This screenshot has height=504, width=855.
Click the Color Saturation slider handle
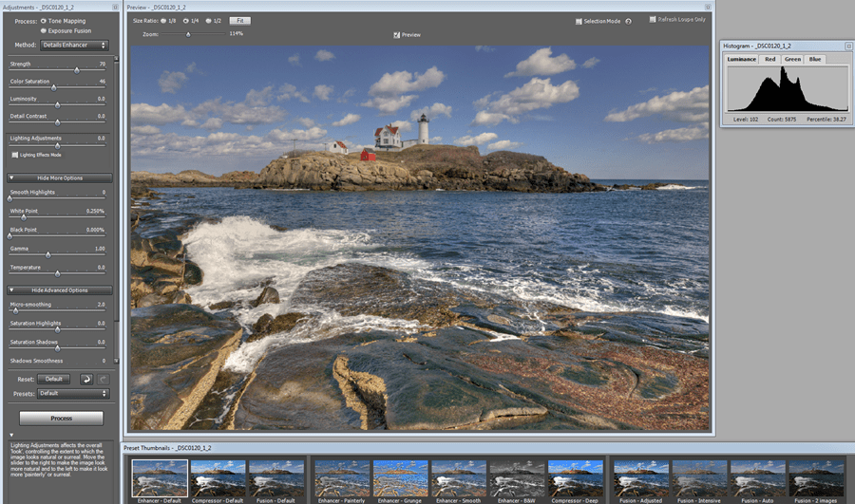(x=53, y=87)
